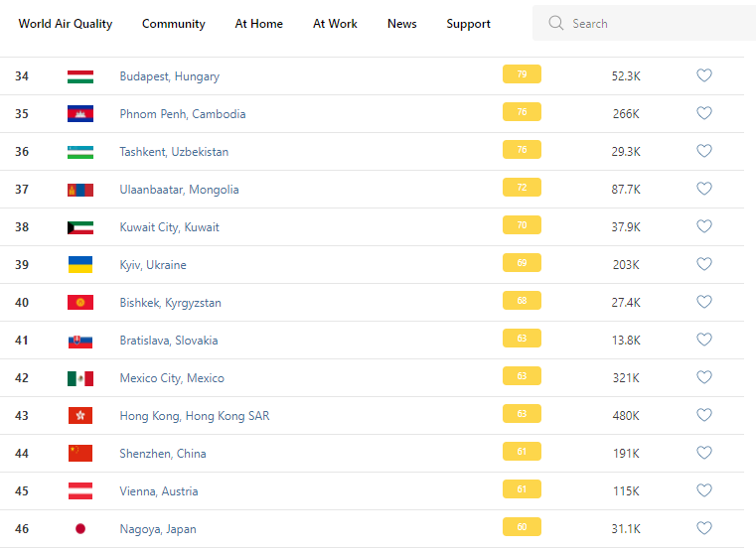Click the Mongolia flag icon
The width and height of the screenshot is (756, 552).
pyautogui.click(x=80, y=190)
